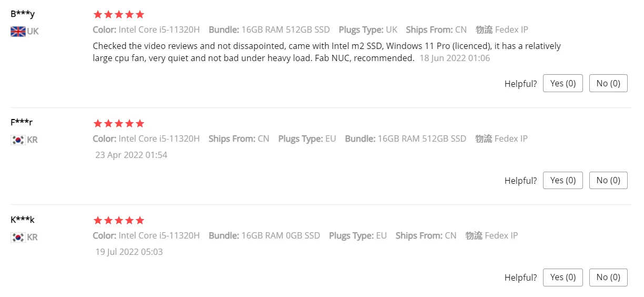Click the South Korea flag under F***r
Screen dimensions: 644x297
click(18, 140)
